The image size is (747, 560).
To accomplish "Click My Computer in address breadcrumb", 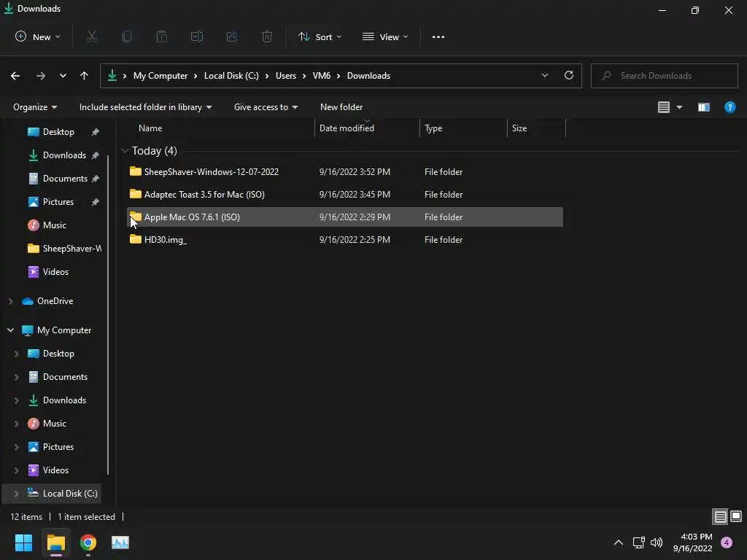I will pos(160,76).
